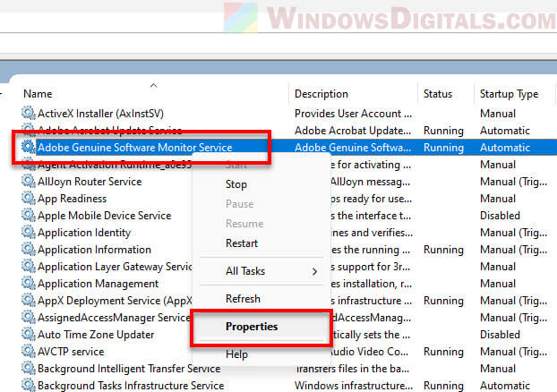
Task: Click the Automatic startup type of Background Tasks Infrastructure
Action: coord(505,386)
